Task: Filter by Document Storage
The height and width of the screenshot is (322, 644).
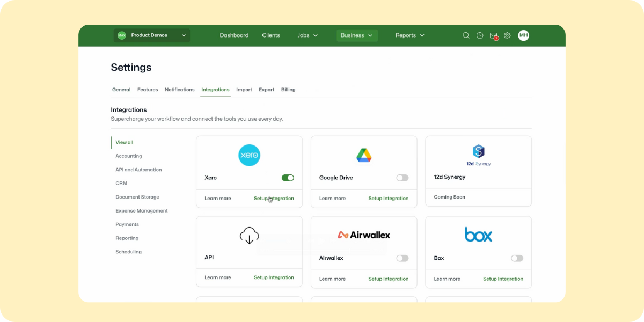Action: click(137, 197)
